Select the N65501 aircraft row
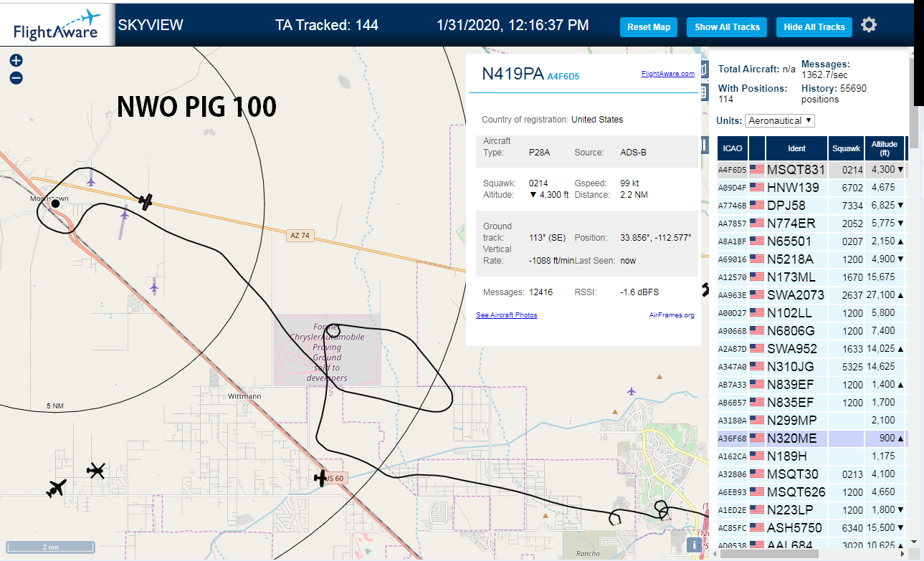924x561 pixels. (x=813, y=241)
